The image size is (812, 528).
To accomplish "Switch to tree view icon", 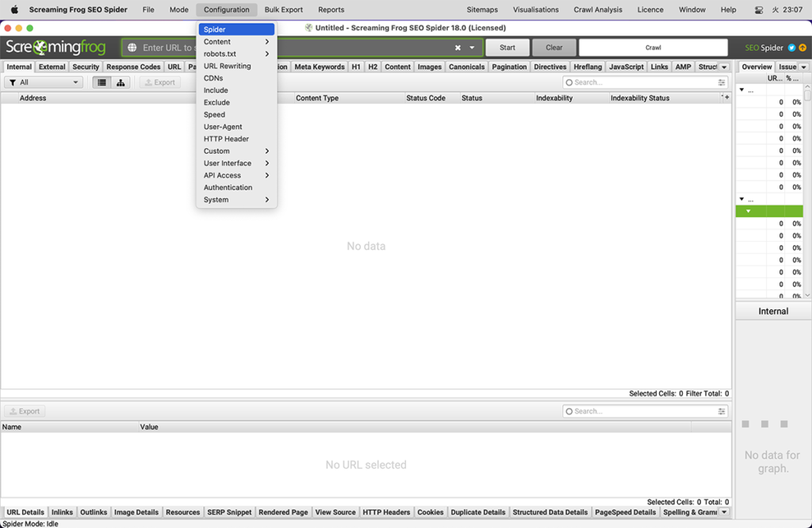I will 121,82.
